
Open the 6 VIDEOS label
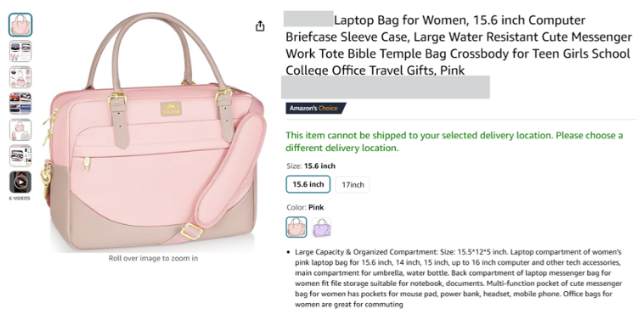[20, 199]
